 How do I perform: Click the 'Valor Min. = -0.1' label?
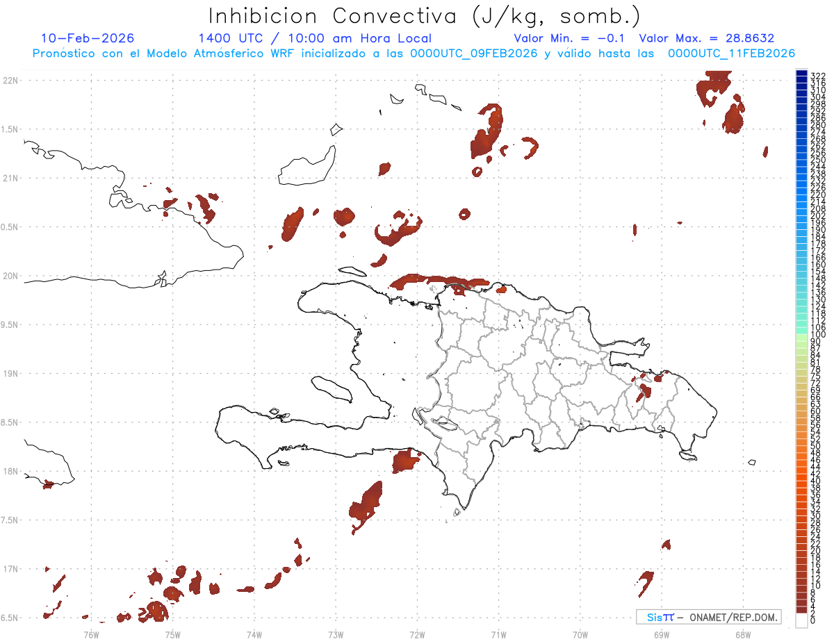(x=570, y=38)
